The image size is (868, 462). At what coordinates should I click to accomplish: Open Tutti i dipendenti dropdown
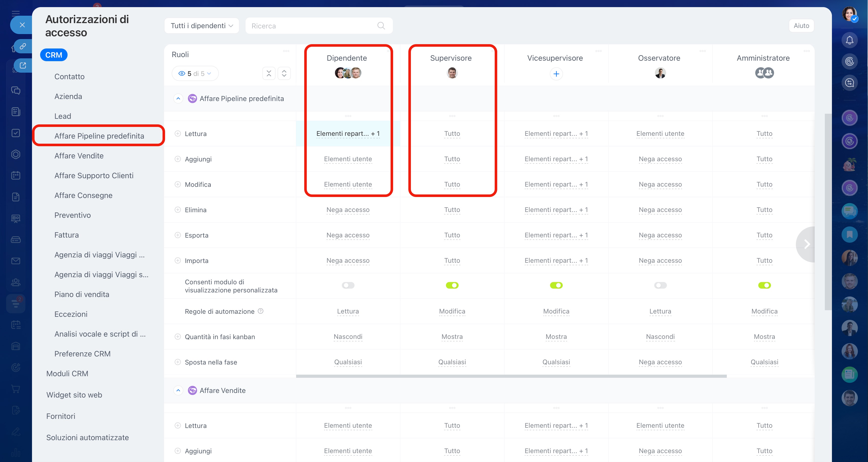coord(201,26)
